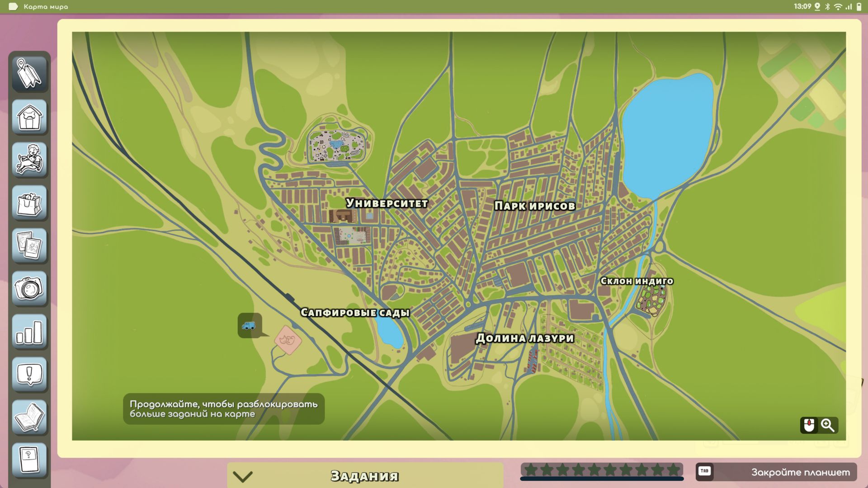Click the Задания tasks bar label

364,476
